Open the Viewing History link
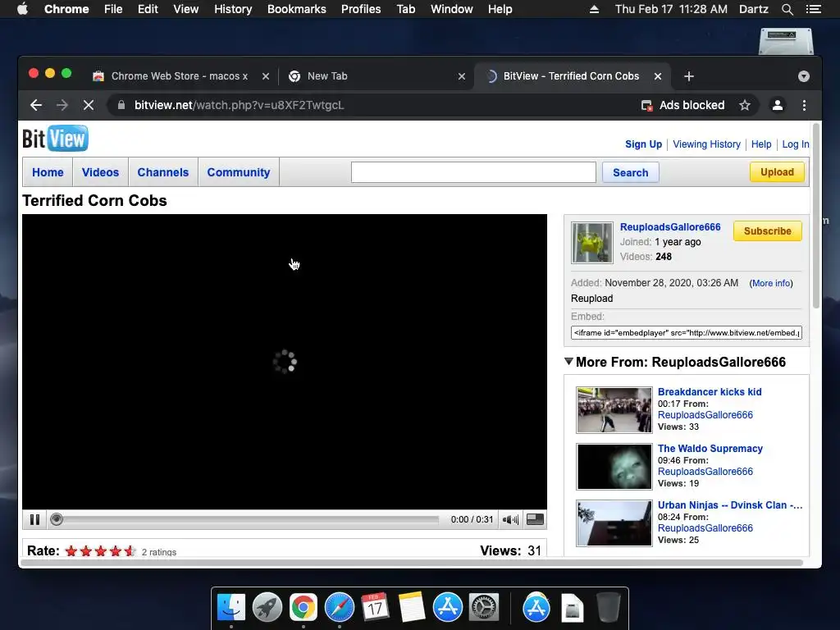 (x=706, y=144)
